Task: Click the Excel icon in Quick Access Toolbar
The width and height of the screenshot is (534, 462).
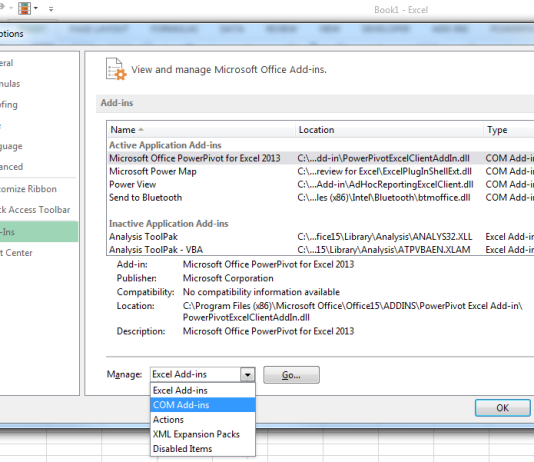Action: tap(25, 8)
